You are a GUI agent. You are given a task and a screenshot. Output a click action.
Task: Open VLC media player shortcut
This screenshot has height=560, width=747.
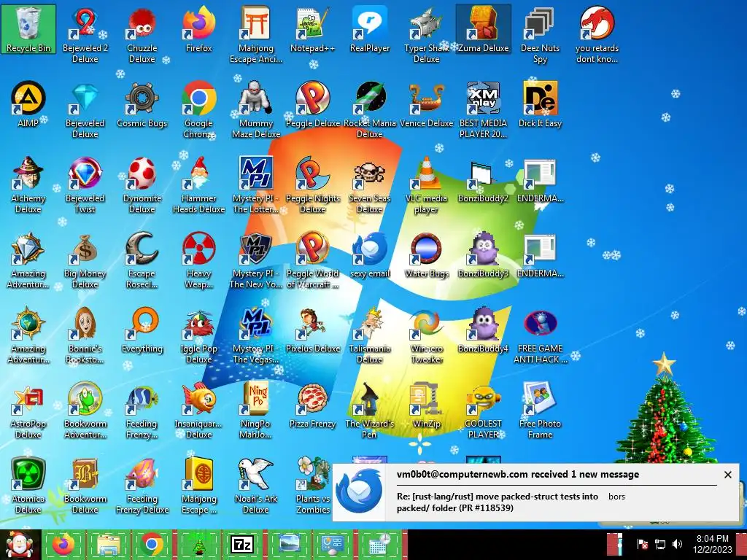(426, 185)
